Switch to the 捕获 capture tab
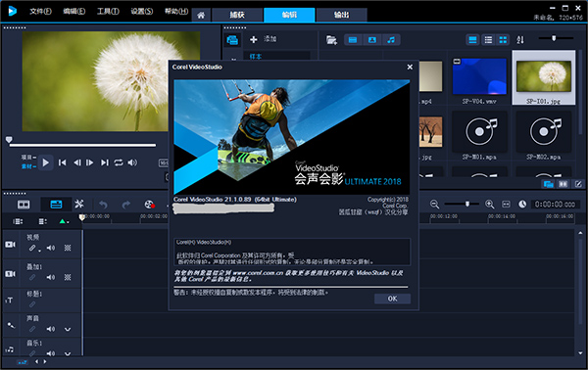The image size is (588, 370). [x=237, y=15]
